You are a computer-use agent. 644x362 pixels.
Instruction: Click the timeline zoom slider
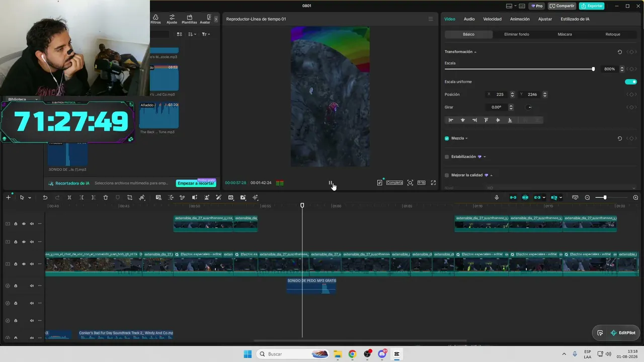click(x=605, y=198)
